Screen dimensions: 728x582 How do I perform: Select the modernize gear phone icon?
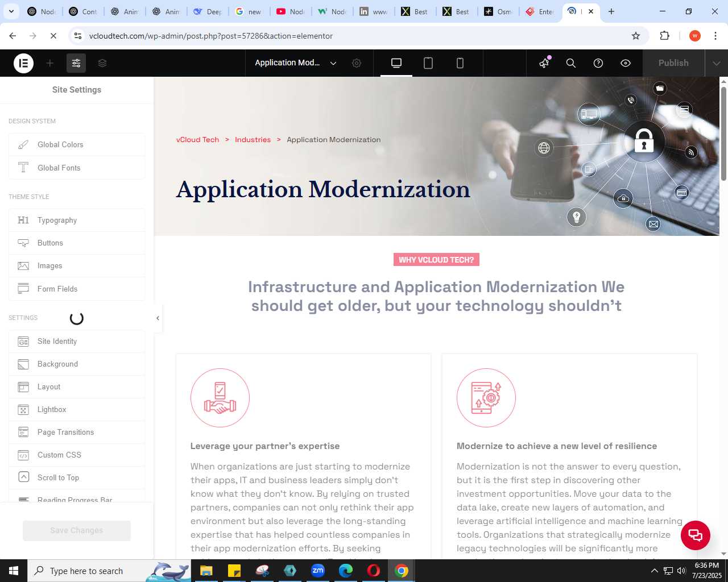click(486, 398)
